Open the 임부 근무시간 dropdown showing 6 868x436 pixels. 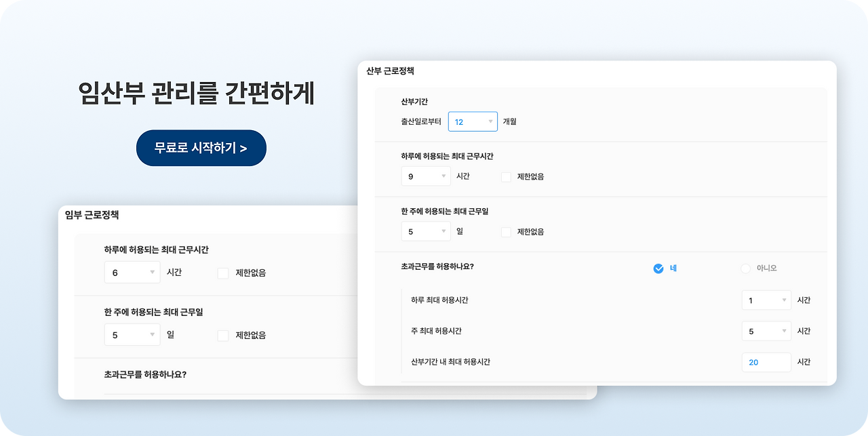coord(132,272)
